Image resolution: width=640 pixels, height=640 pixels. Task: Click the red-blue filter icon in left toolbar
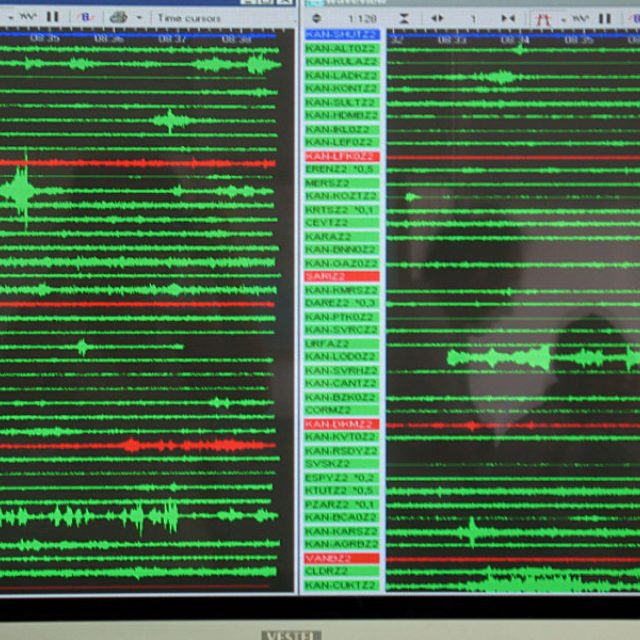[86, 17]
